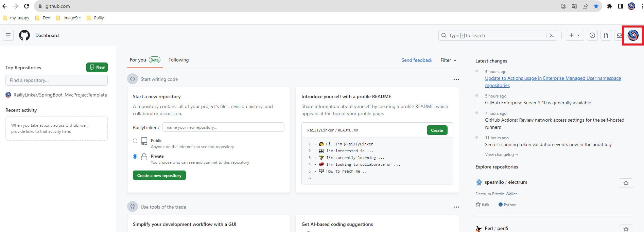644x232 pixels.
Task: Open the user profile avatar menu
Action: pos(633,35)
